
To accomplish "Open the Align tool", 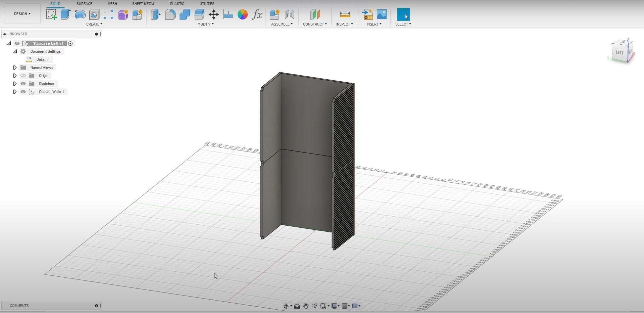I will [228, 14].
